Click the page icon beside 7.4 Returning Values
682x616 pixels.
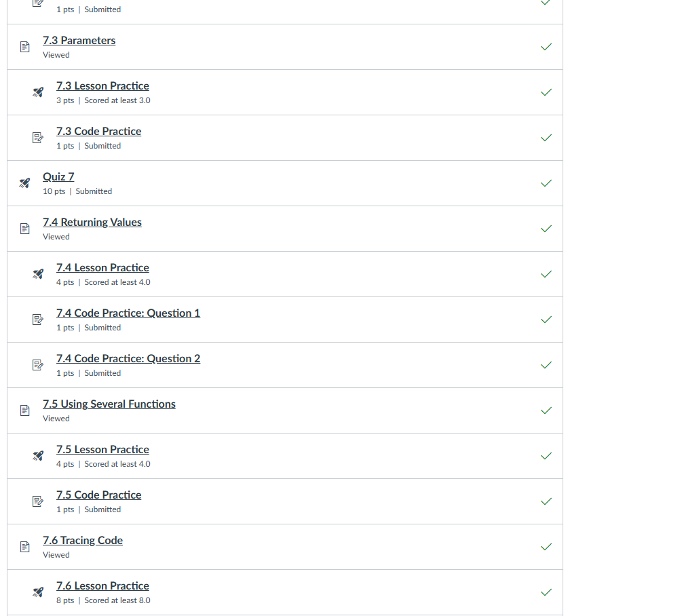tap(25, 229)
